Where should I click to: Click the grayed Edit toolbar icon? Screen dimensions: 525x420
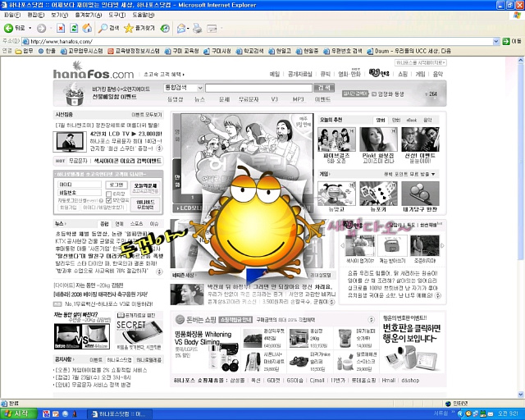(212, 29)
